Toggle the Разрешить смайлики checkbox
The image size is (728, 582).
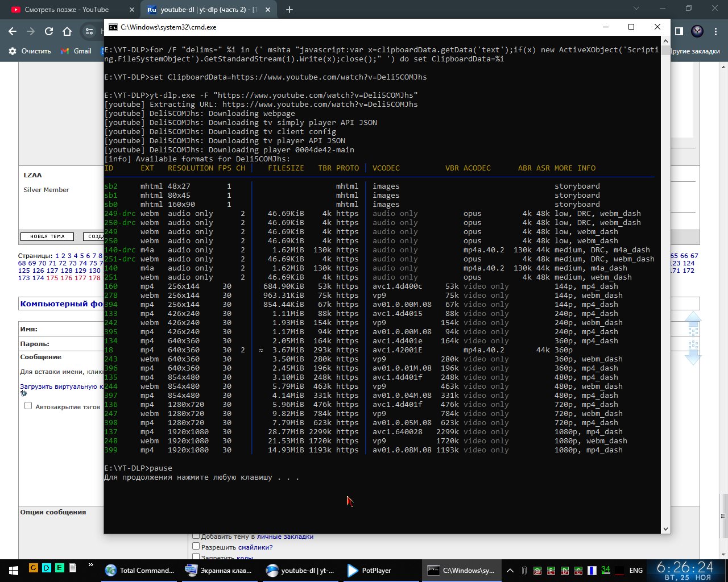(x=196, y=546)
